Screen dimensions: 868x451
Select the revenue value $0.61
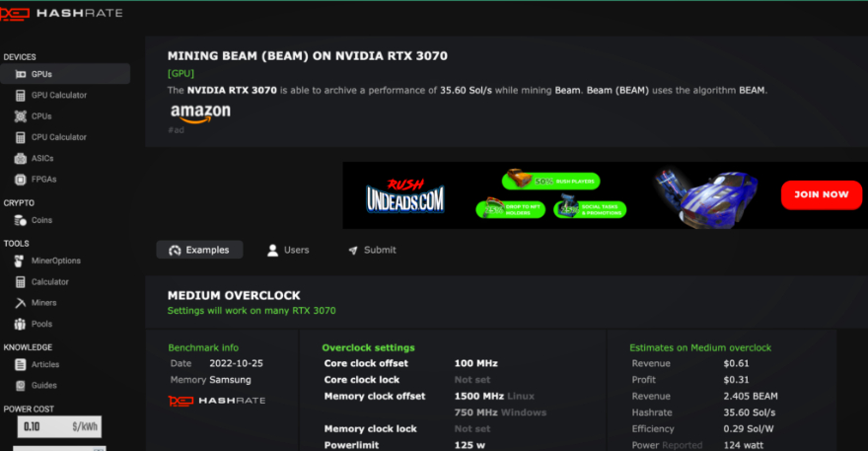[x=736, y=364]
